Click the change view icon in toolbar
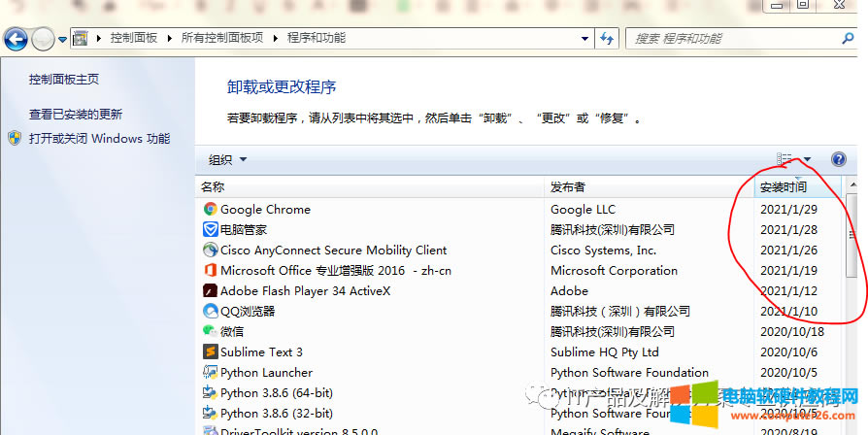The width and height of the screenshot is (868, 435). (x=784, y=159)
